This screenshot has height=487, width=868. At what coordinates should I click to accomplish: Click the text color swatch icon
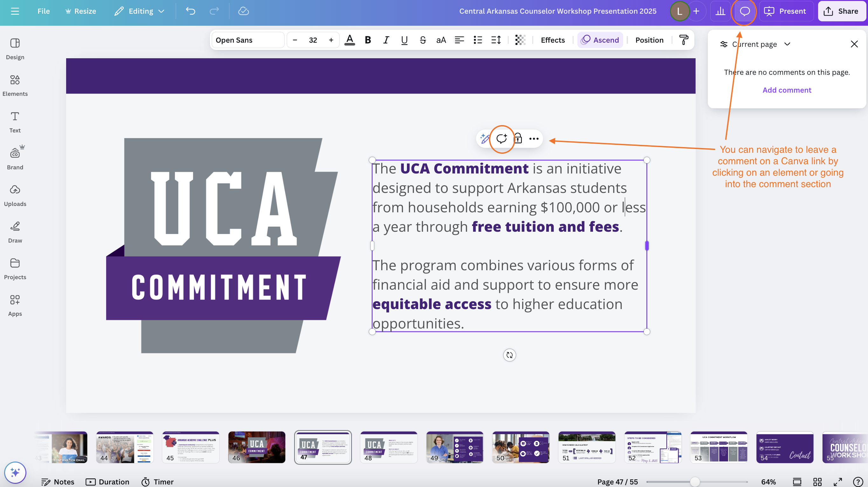point(349,40)
